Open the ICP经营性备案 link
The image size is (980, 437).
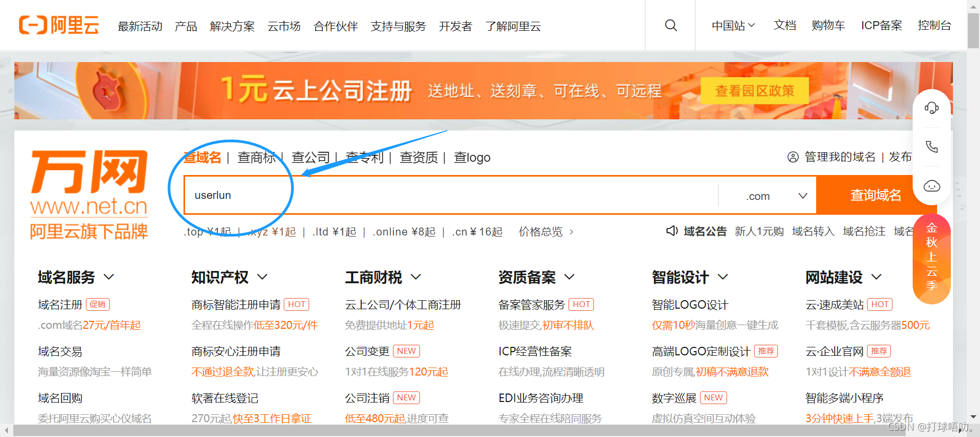point(535,352)
